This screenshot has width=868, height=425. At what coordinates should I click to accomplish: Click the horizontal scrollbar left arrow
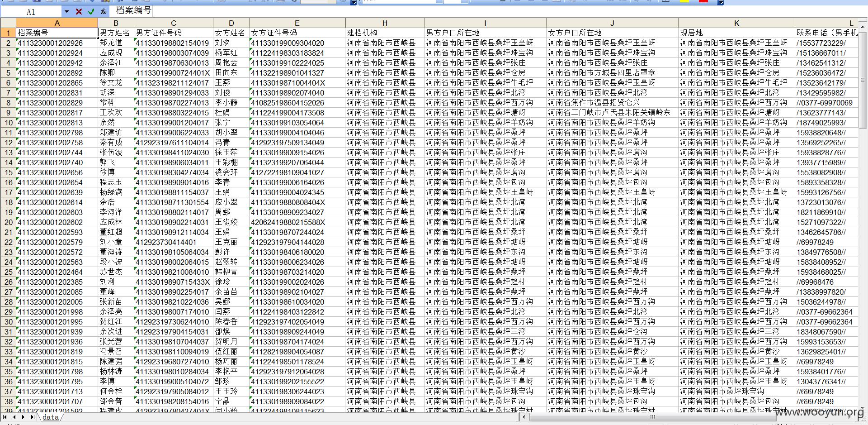coord(524,417)
